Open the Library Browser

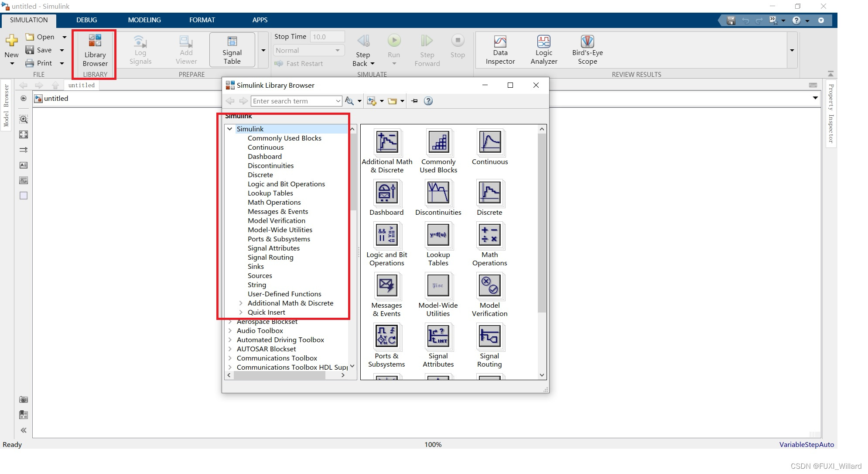pyautogui.click(x=95, y=50)
